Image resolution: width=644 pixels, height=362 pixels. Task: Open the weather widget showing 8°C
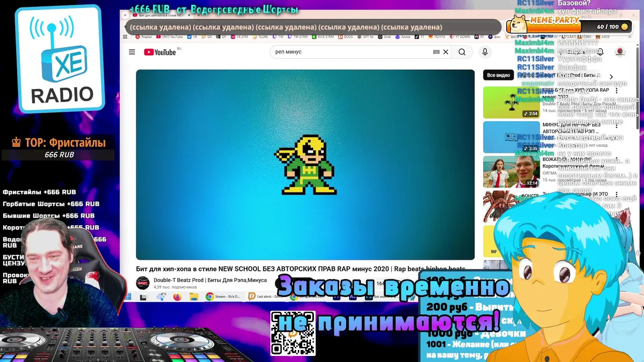(x=162, y=297)
